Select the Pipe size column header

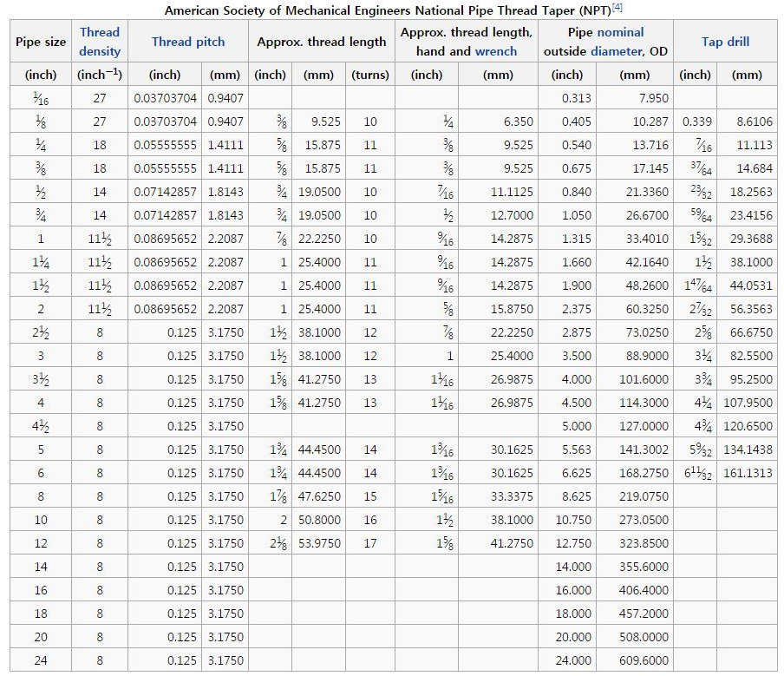[x=41, y=42]
